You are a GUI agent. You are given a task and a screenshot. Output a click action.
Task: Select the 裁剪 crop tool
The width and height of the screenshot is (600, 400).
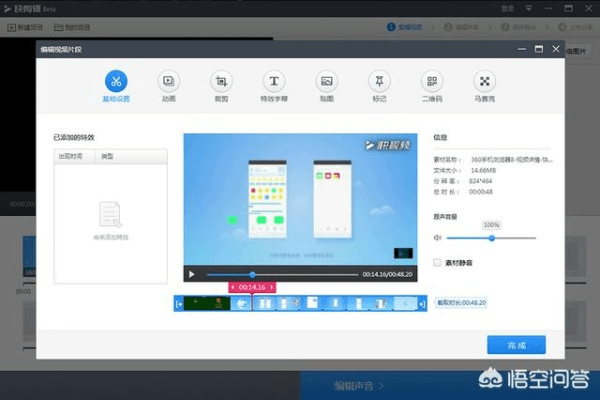tap(221, 81)
